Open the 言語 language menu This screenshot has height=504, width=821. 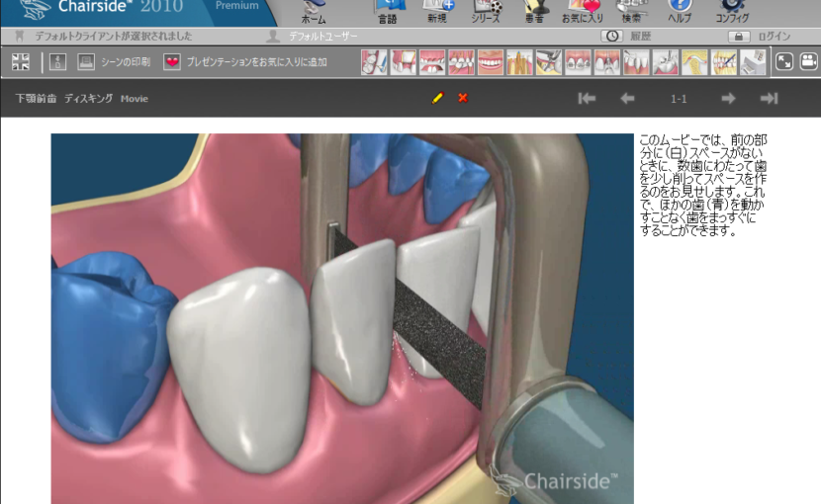[x=388, y=11]
